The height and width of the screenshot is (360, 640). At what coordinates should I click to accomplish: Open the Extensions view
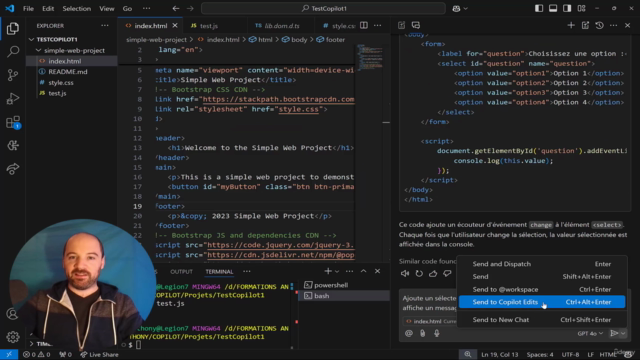pyautogui.click(x=13, y=122)
